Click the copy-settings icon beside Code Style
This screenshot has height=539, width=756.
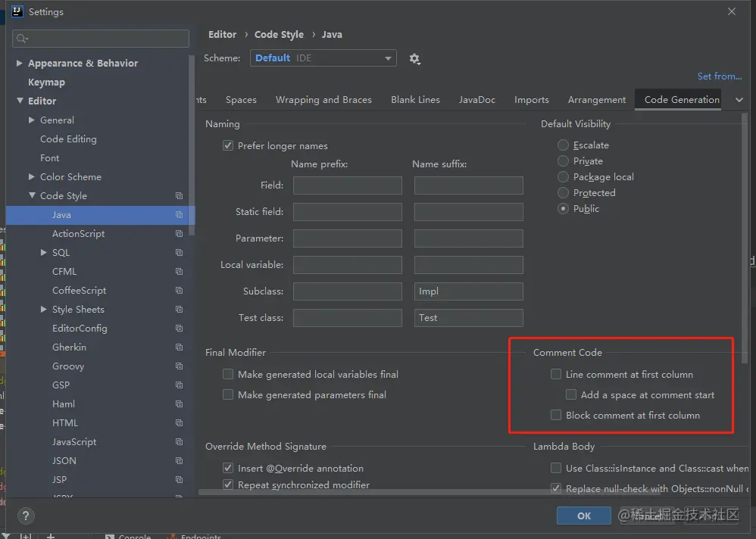click(x=179, y=195)
